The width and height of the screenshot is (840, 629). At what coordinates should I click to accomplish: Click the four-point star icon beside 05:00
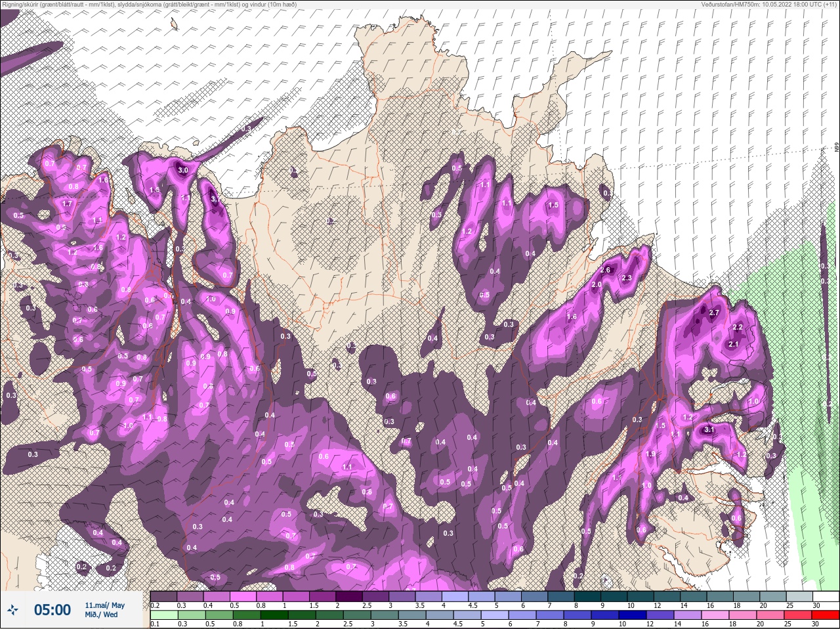point(13,610)
